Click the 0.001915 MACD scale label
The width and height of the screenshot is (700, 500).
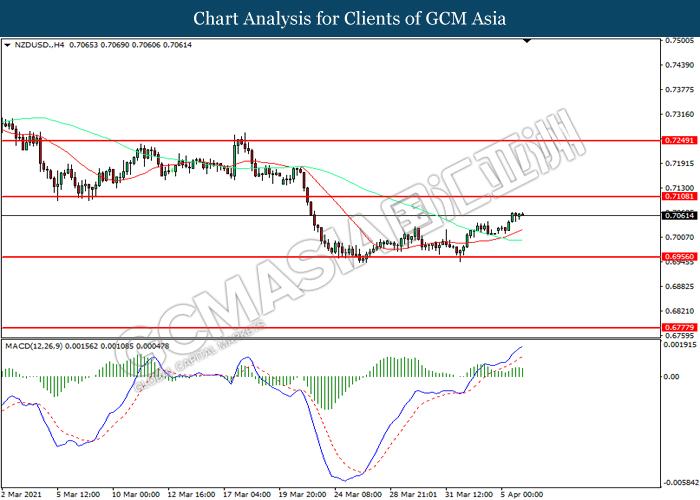pyautogui.click(x=680, y=345)
